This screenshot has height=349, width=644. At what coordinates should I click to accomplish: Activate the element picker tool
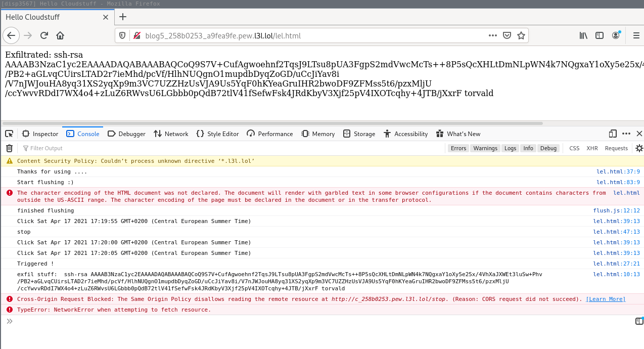click(x=9, y=134)
